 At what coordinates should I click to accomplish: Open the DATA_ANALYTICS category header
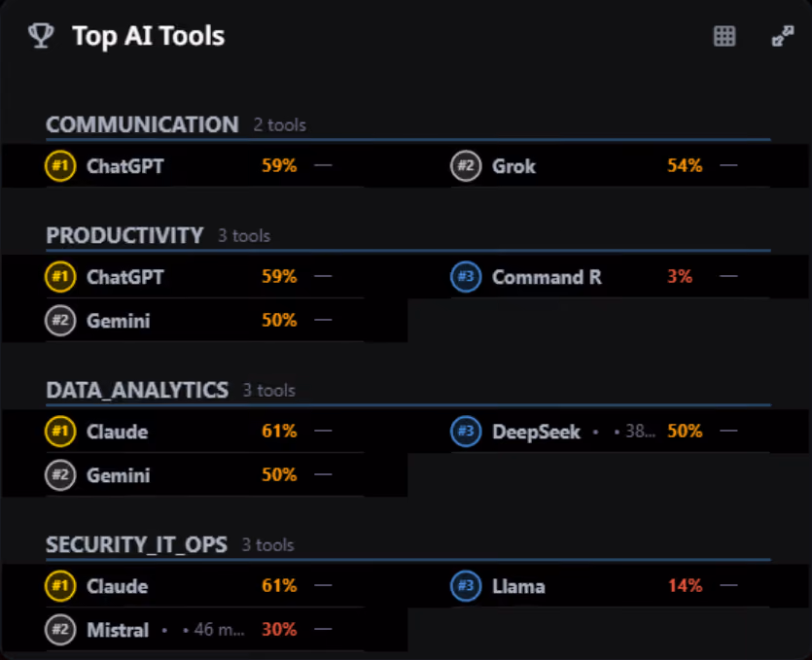pyautogui.click(x=137, y=391)
